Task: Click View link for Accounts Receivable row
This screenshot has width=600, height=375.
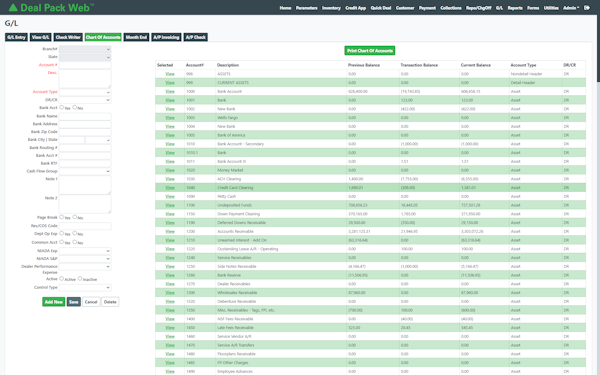Action: 170,232
